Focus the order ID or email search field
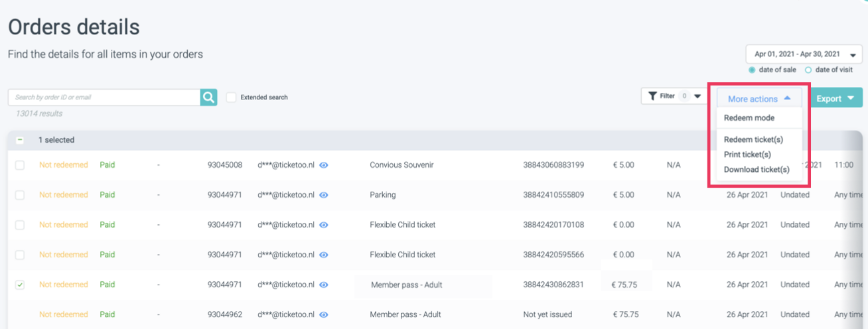This screenshot has height=329, width=868. click(104, 98)
